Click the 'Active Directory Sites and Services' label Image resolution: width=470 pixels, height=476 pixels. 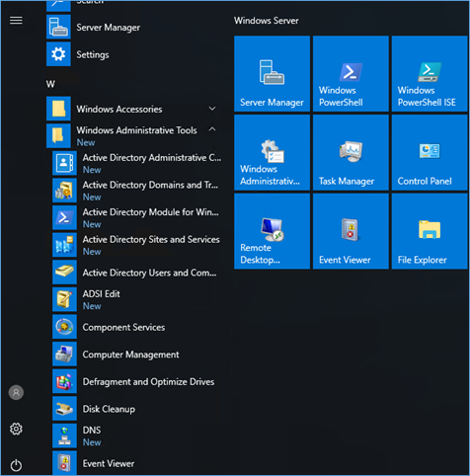pos(151,240)
